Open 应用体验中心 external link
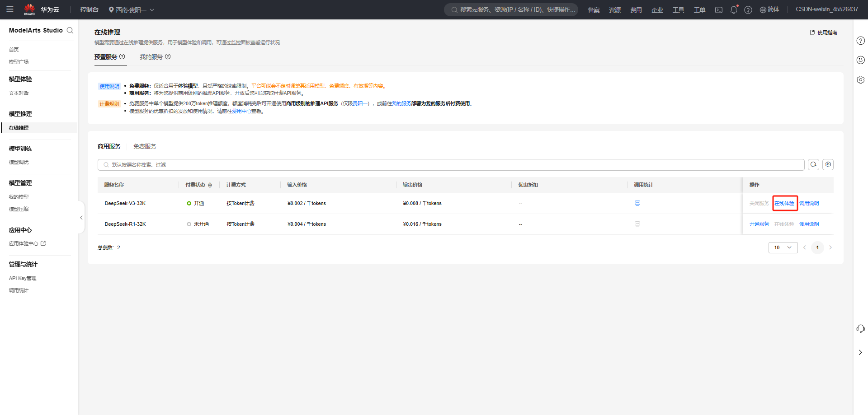Image resolution: width=868 pixels, height=415 pixels. (28, 243)
